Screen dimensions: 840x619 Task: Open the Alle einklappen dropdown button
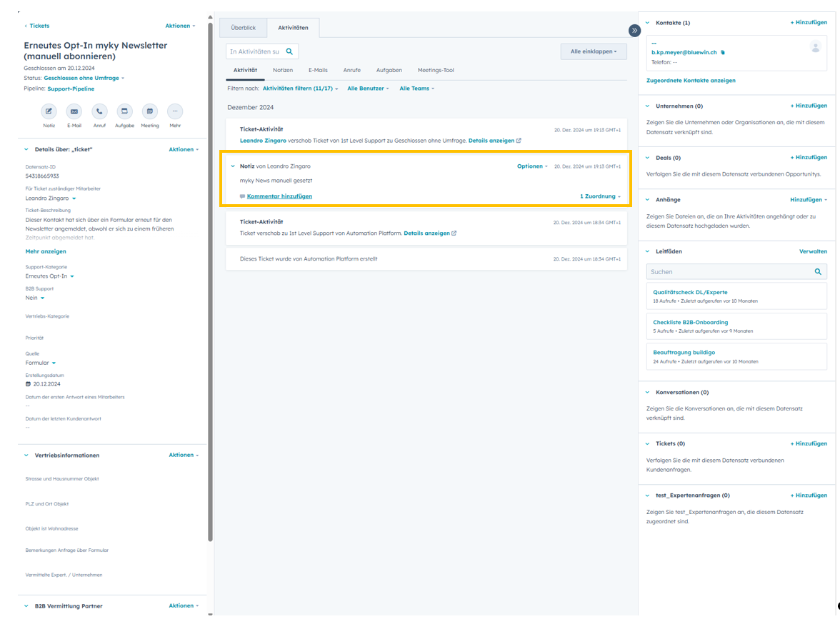click(593, 51)
